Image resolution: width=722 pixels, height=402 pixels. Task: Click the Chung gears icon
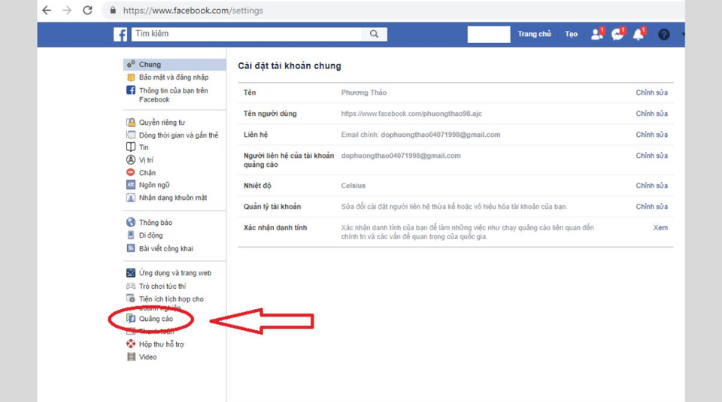[x=131, y=64]
